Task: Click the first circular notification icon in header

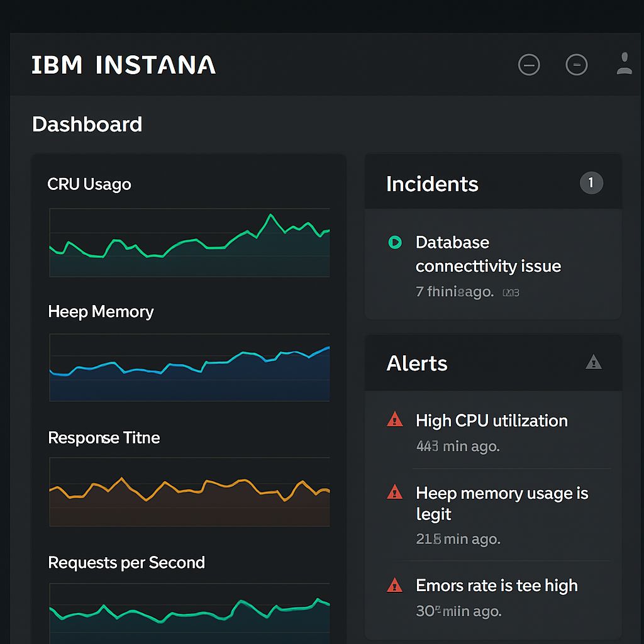Action: pyautogui.click(x=529, y=65)
